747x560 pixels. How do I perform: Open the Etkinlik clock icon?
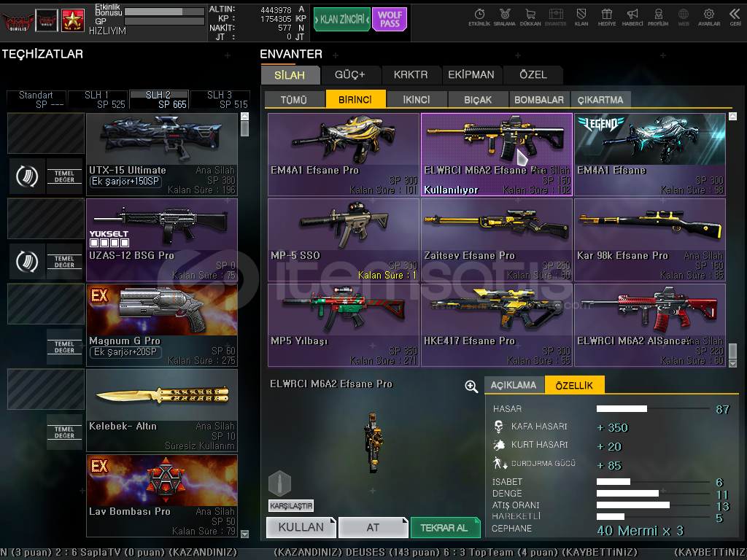(479, 17)
